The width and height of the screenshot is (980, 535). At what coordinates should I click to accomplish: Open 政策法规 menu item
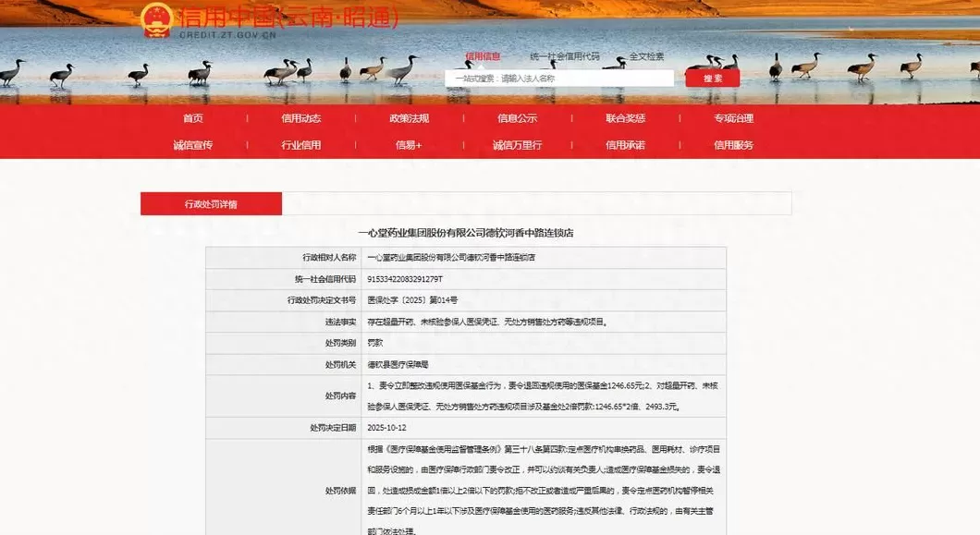pyautogui.click(x=410, y=118)
